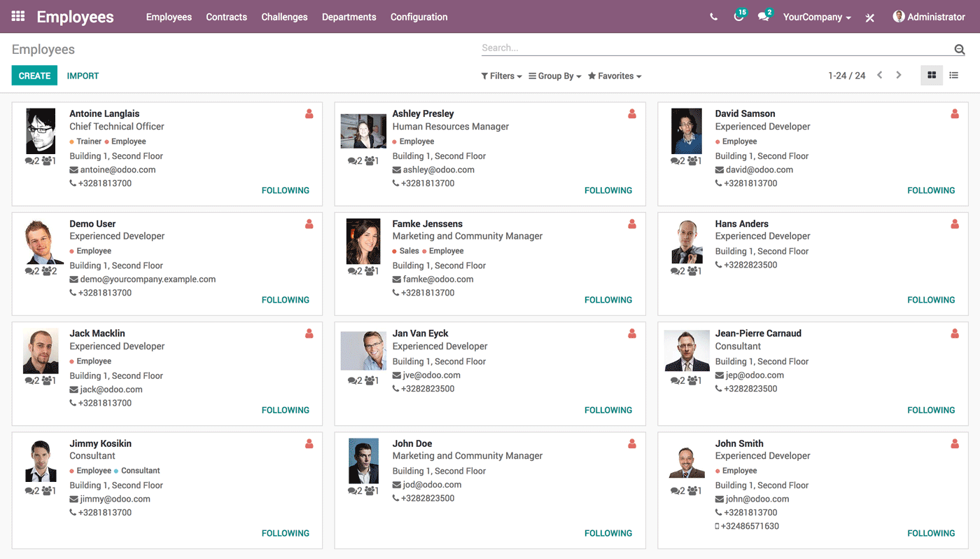980x559 pixels.
Task: Click the search magnifier icon
Action: click(x=959, y=49)
